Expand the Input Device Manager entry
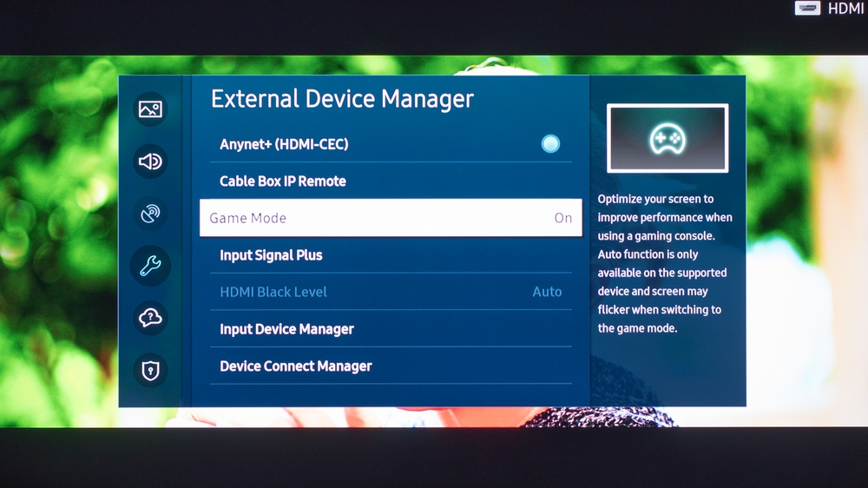Screen dimensions: 868x488 point(286,329)
